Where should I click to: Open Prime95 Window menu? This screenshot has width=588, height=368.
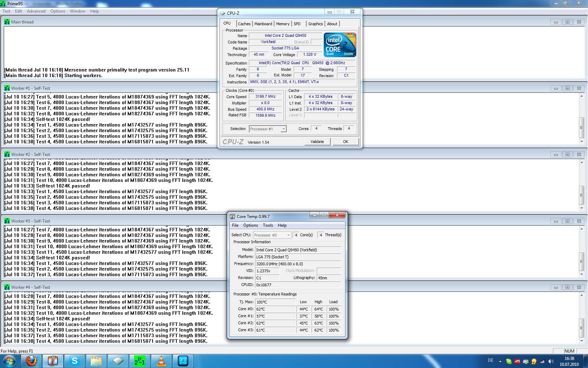coord(78,11)
